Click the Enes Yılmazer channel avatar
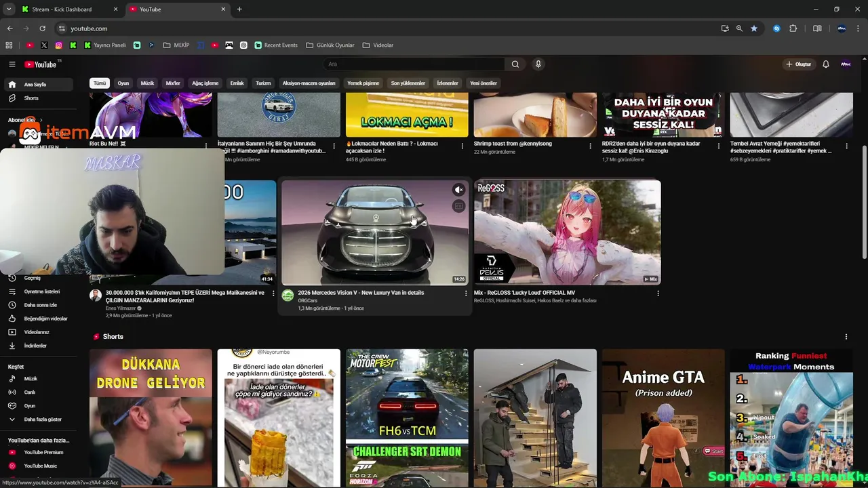 point(96,296)
